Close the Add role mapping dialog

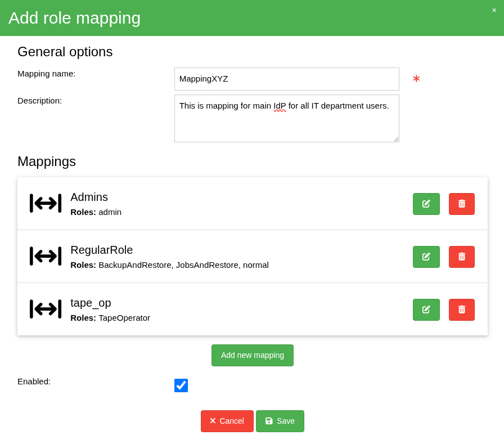pos(494,10)
